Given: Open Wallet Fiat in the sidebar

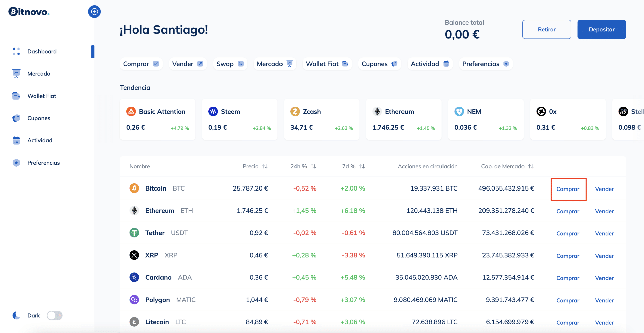Looking at the screenshot, I should coord(42,96).
